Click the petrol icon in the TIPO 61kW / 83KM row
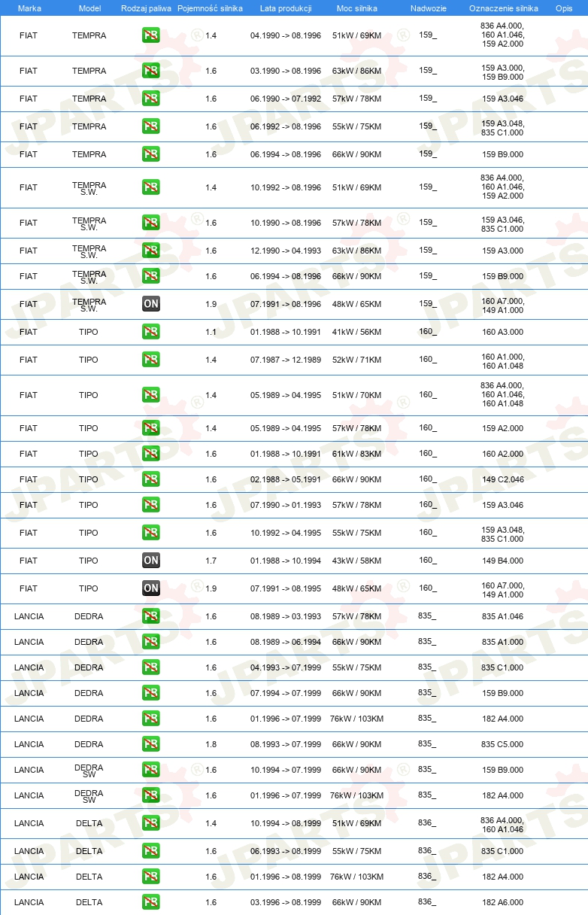 [x=151, y=454]
